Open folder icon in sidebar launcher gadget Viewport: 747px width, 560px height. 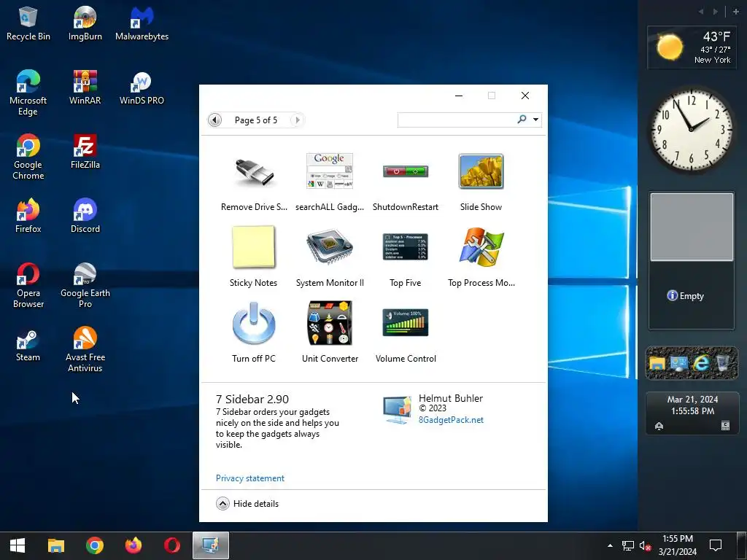(657, 363)
